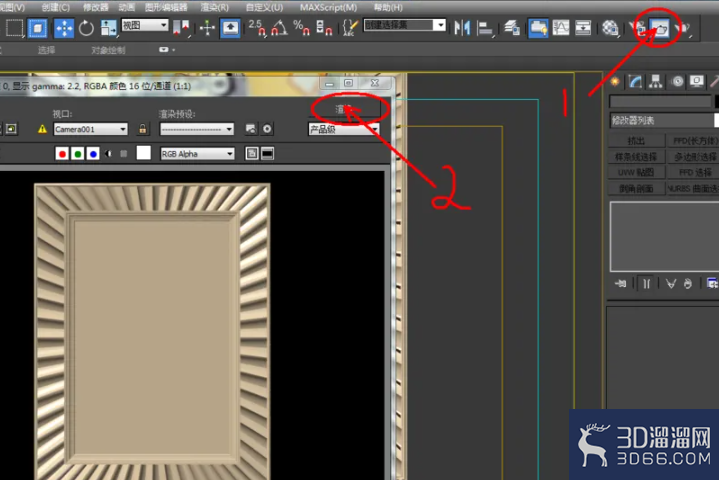Screen dimensions: 719x480
Task: Click the 挤出 modifier button
Action: coord(636,141)
